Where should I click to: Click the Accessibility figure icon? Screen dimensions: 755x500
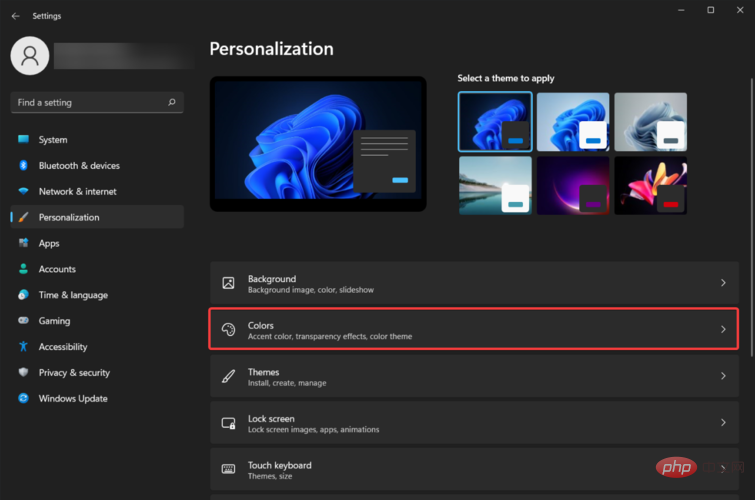23,346
